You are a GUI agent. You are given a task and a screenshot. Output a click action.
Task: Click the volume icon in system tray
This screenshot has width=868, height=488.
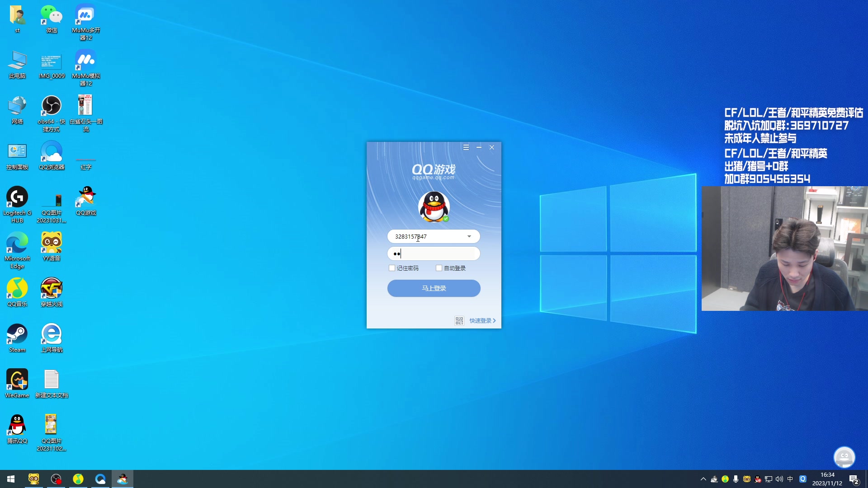779,479
